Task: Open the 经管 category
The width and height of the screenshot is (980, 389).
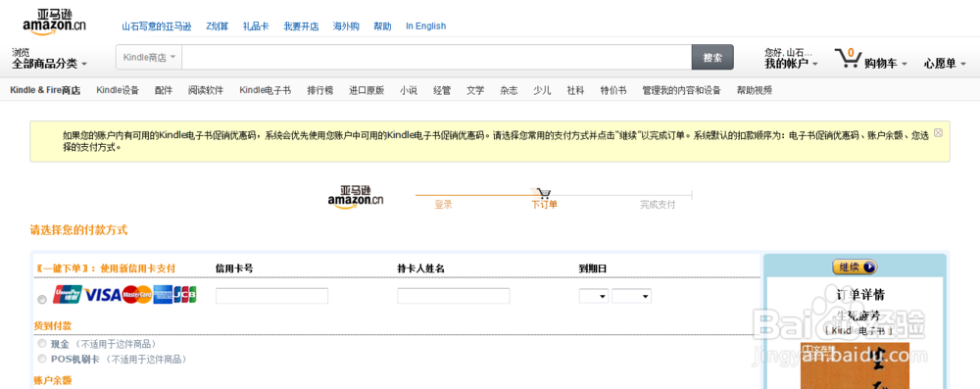Action: tap(442, 90)
